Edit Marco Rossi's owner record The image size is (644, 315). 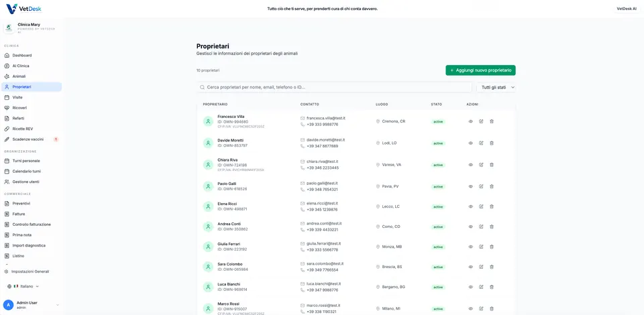481,308
